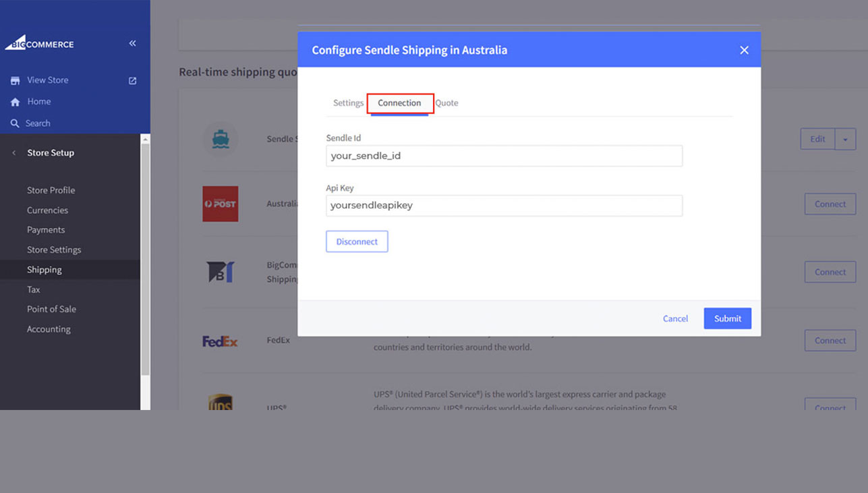
Task: Focus the Sendle Id input field
Action: click(504, 156)
